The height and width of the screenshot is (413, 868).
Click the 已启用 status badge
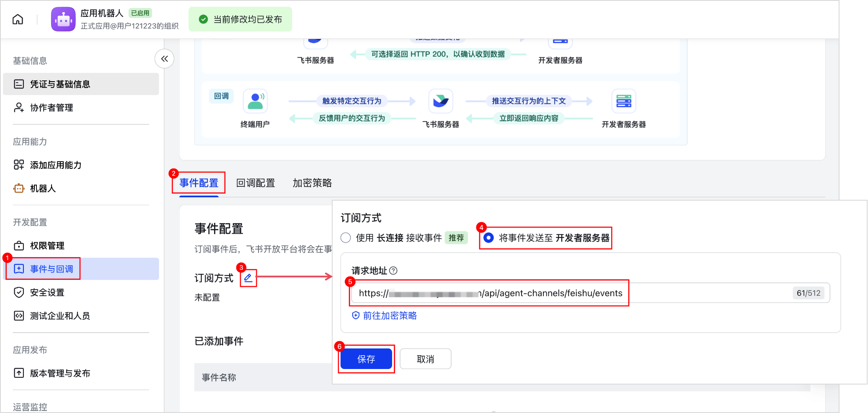pyautogui.click(x=140, y=13)
